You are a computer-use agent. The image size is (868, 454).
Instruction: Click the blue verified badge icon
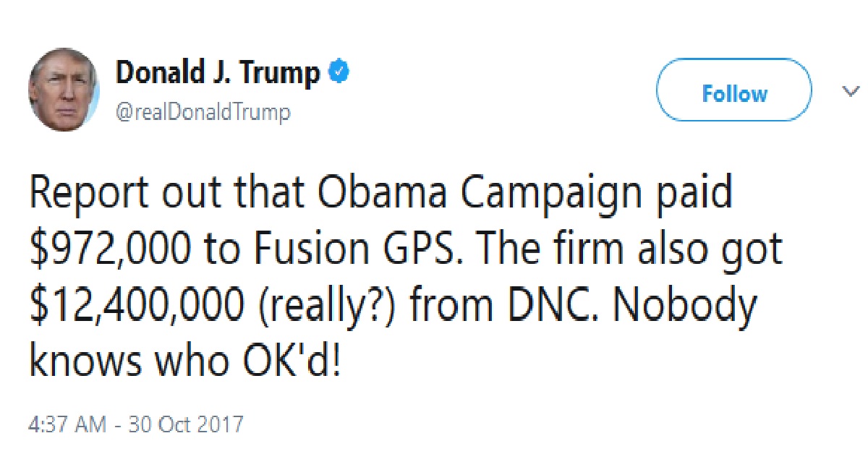(x=340, y=72)
